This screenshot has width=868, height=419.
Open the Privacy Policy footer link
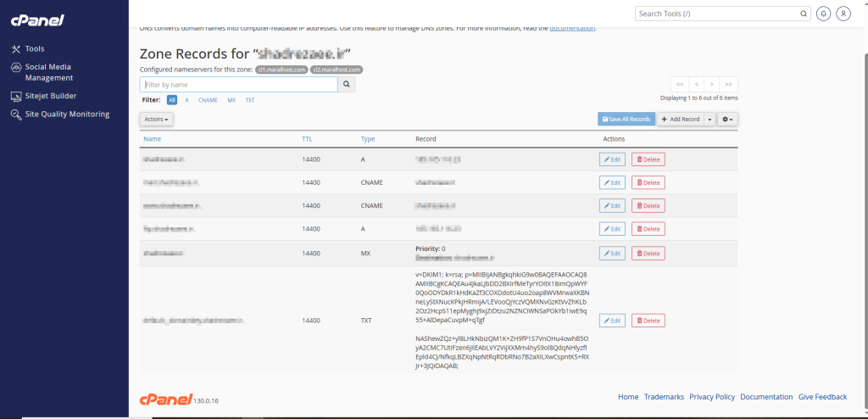click(x=712, y=397)
